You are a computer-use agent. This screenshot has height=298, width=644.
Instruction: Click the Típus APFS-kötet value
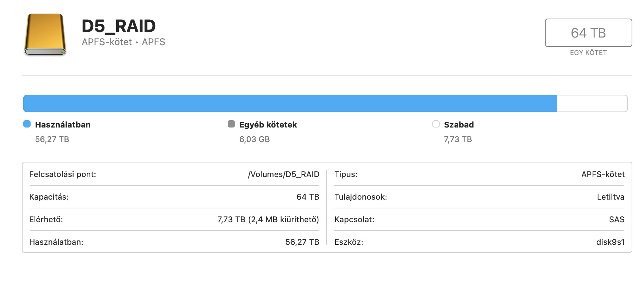pos(602,174)
